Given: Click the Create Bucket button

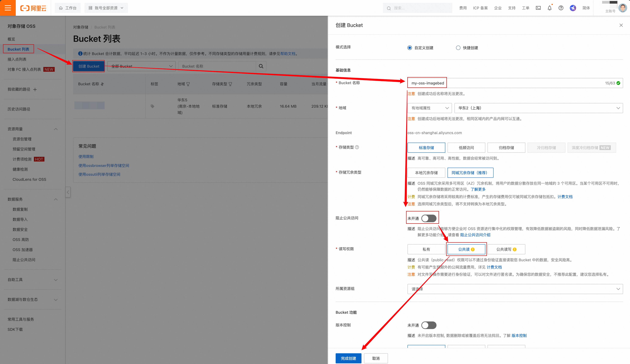Looking at the screenshot, I should (89, 66).
